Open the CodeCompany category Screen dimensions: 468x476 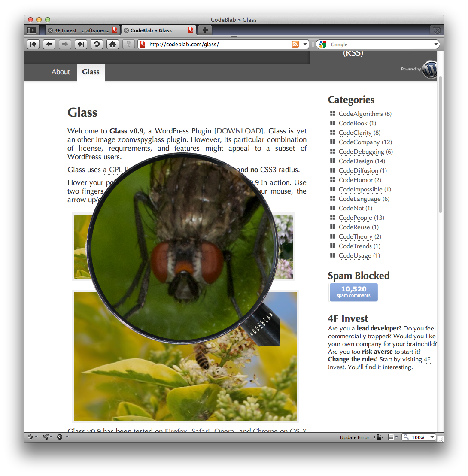[x=359, y=142]
